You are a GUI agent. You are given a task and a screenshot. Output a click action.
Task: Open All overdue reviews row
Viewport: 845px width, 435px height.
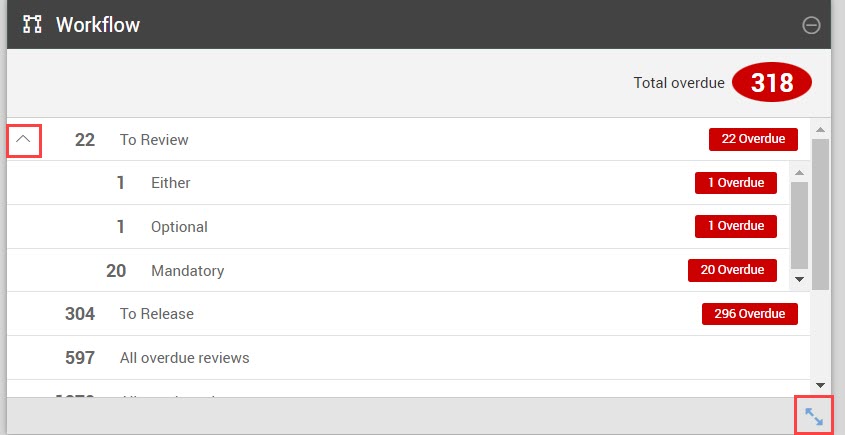pyautogui.click(x=408, y=358)
